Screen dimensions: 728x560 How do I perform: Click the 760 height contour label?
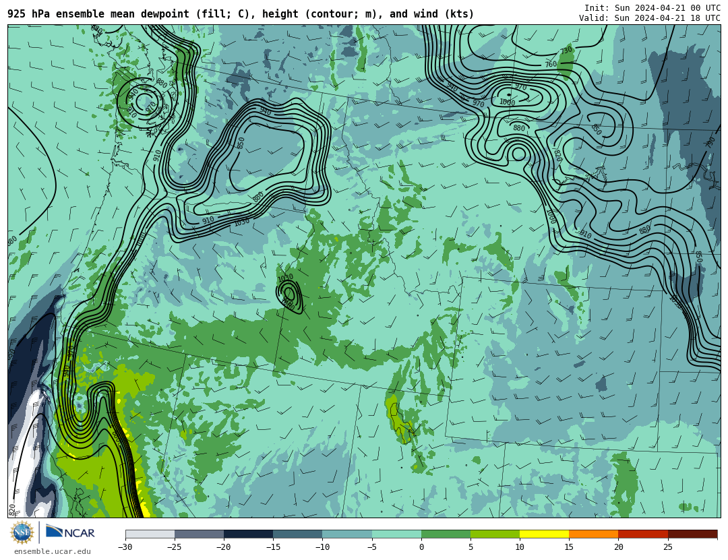pos(551,64)
